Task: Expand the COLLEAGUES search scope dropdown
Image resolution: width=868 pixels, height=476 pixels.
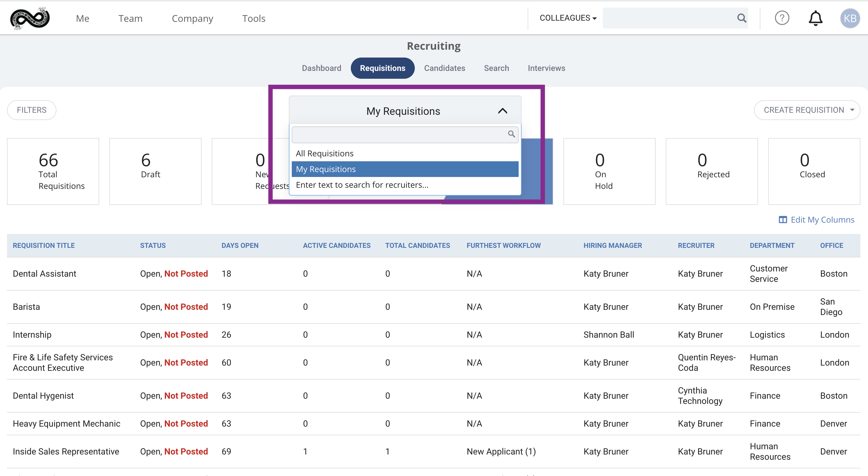Action: pos(568,18)
